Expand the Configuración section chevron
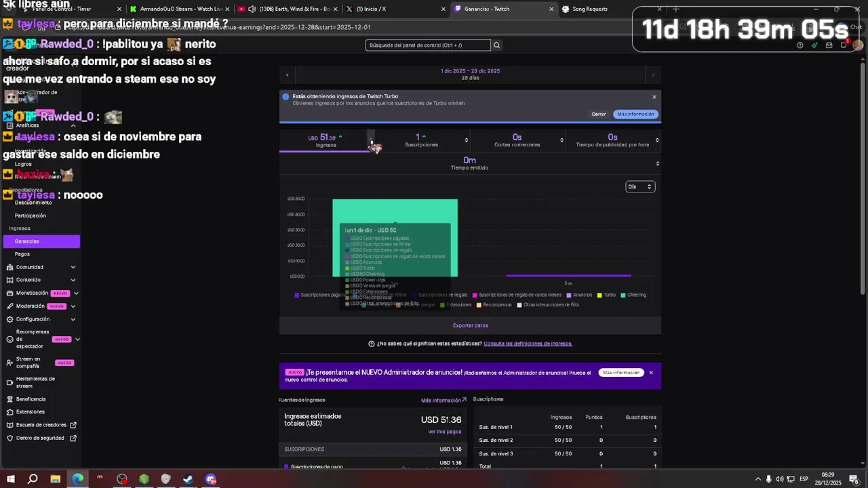The image size is (868, 488). tap(73, 319)
